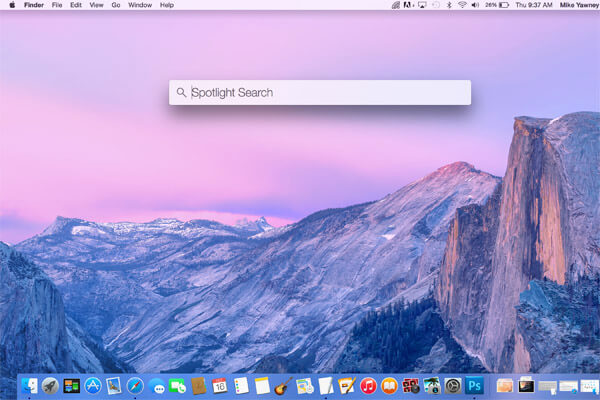Open the Wi-Fi status menu
Image resolution: width=600 pixels, height=400 pixels.
coord(462,5)
